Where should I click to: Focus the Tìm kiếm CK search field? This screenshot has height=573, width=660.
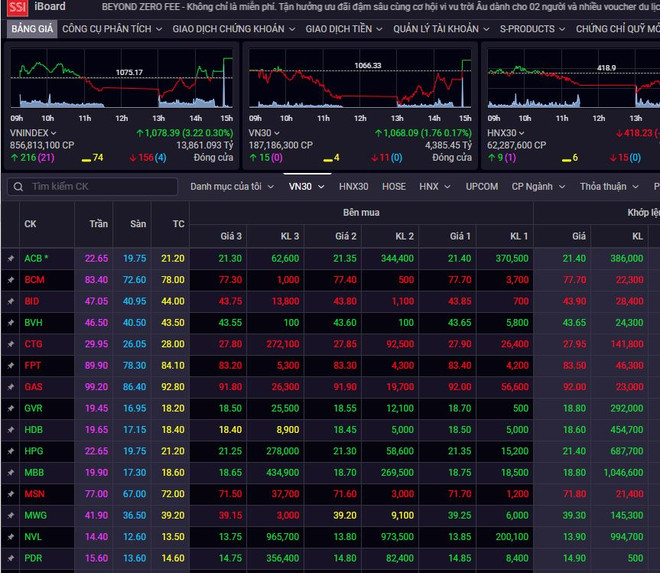(100, 187)
